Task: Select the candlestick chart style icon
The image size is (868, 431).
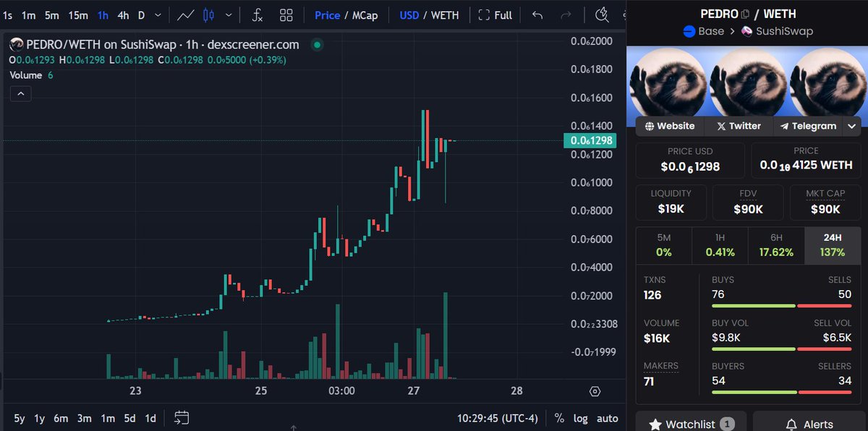Action: 209,14
